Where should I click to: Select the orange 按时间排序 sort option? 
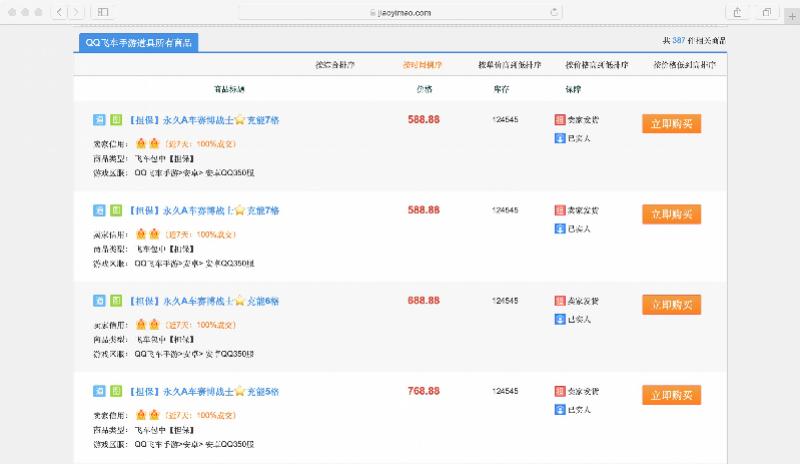coord(422,65)
